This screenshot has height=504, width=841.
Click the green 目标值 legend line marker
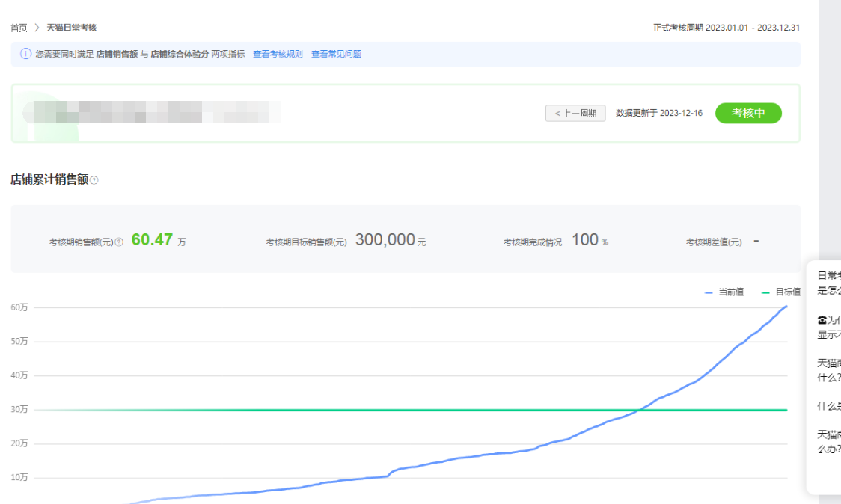(765, 293)
